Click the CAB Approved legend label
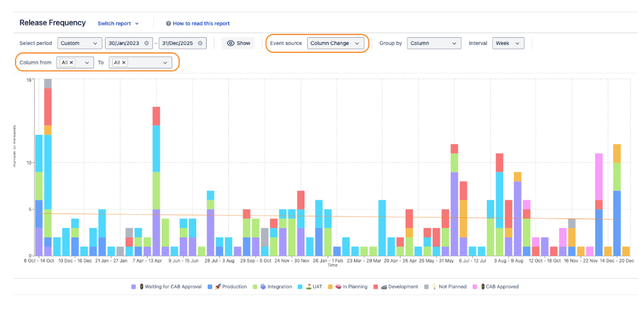 pos(502,286)
